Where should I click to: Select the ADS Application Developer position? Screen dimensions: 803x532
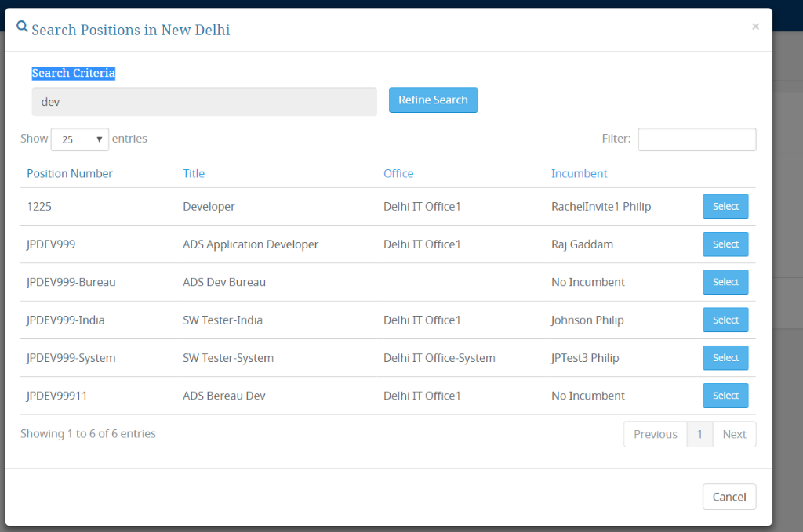tap(725, 244)
